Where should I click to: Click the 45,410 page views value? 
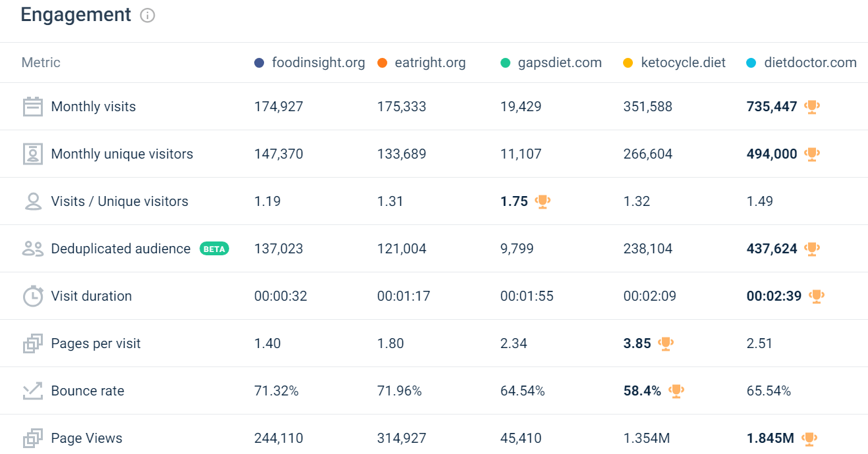click(521, 438)
